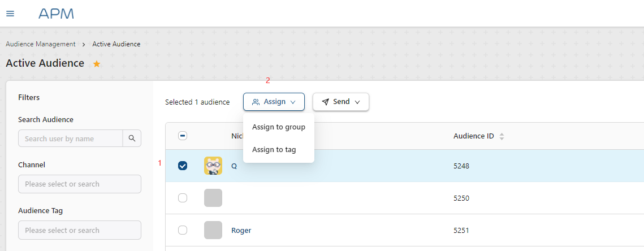Open the Channel select dropdown
Screen dimensions: 644x251
[79, 184]
